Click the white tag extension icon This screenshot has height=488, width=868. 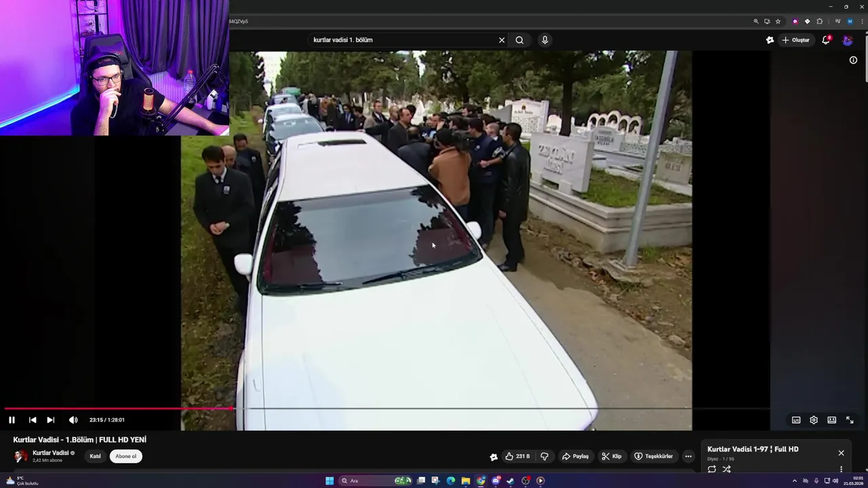(x=807, y=21)
